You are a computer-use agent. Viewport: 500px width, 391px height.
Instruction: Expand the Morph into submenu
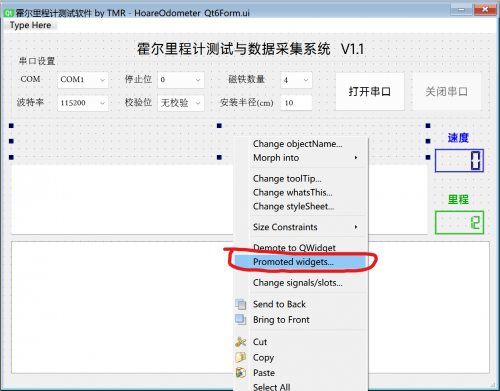(x=301, y=158)
